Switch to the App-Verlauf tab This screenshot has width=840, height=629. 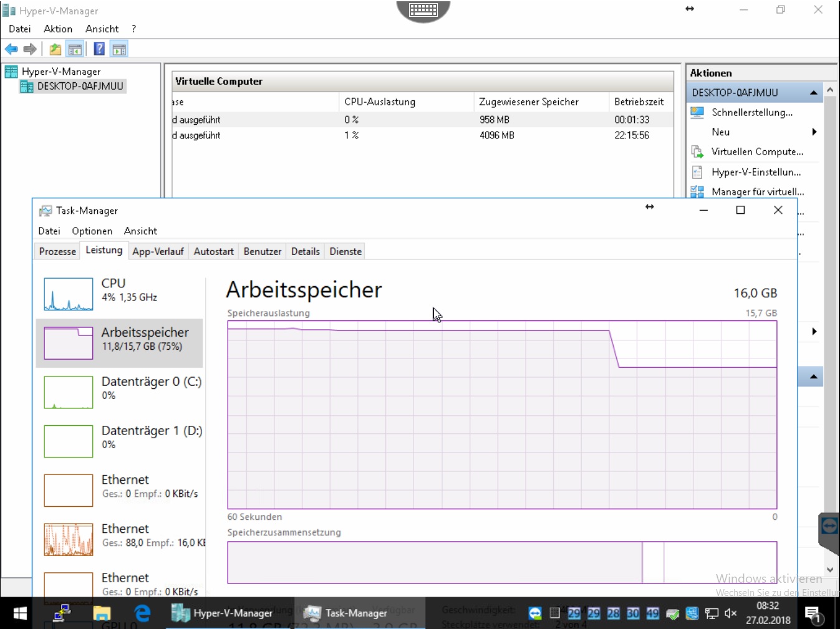(x=158, y=251)
